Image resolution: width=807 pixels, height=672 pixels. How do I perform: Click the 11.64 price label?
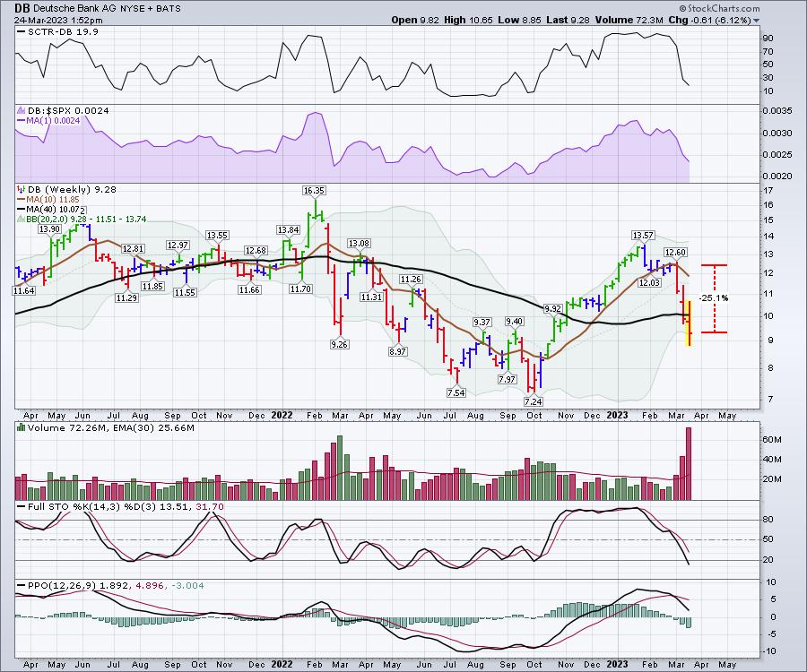tap(23, 291)
